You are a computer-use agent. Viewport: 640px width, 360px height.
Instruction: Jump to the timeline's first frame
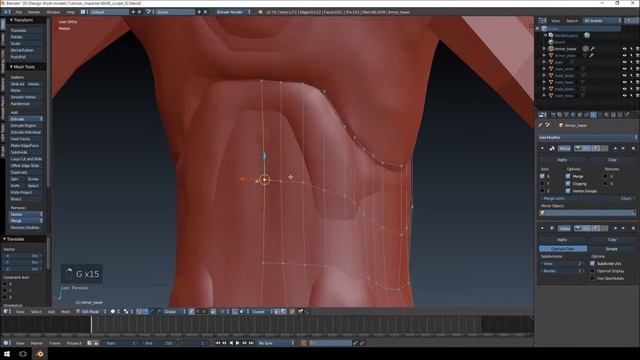(218, 343)
